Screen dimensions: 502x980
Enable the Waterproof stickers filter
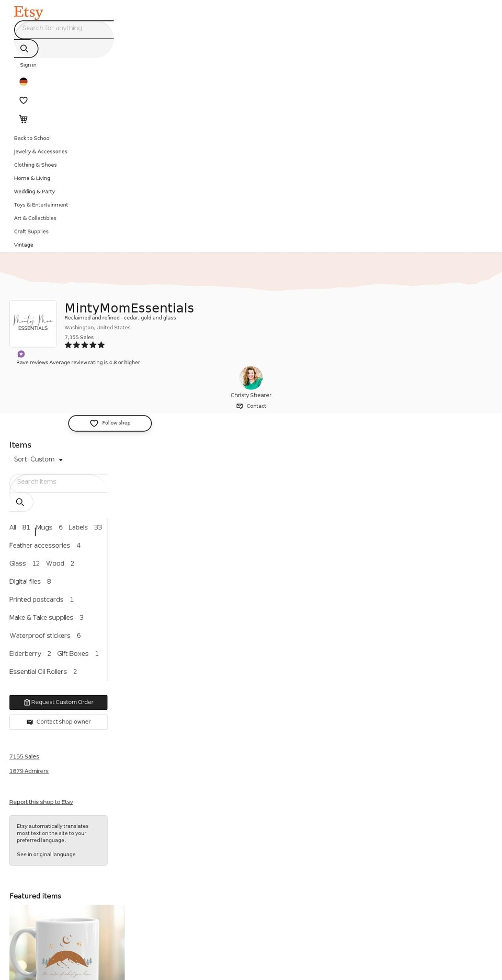tap(40, 635)
